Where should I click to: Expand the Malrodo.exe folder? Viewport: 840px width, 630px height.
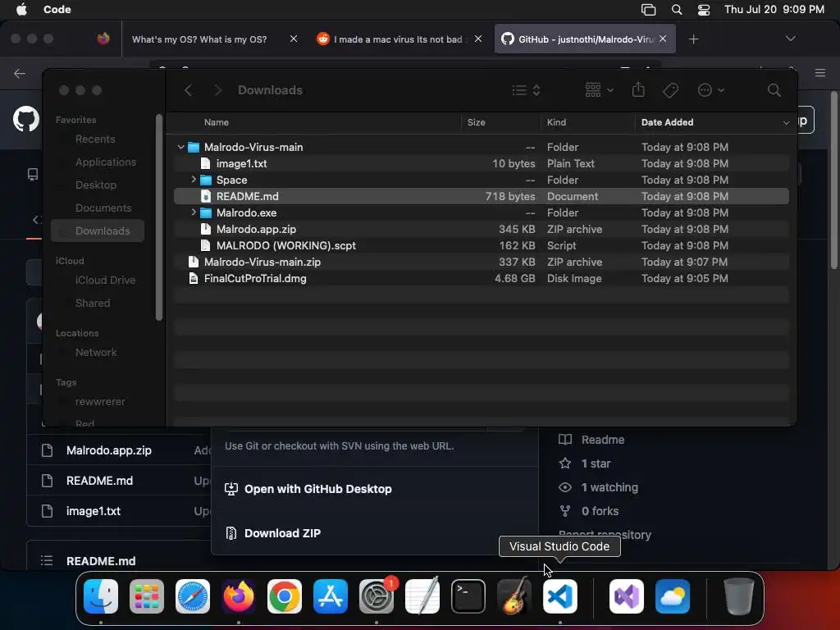(194, 212)
